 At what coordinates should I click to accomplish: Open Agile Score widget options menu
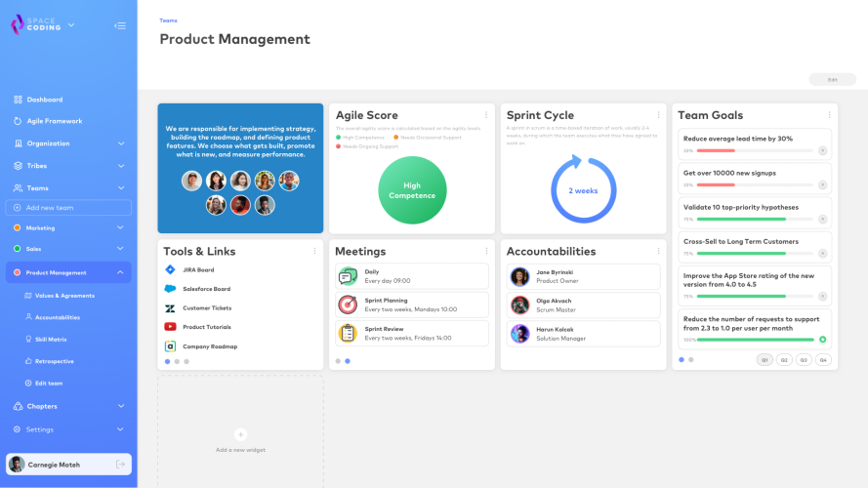click(x=486, y=115)
